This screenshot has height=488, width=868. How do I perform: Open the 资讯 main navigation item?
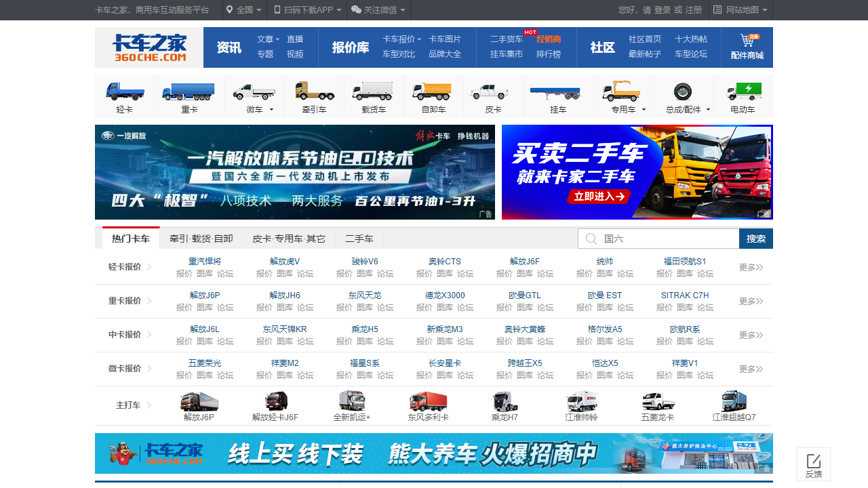click(x=229, y=47)
